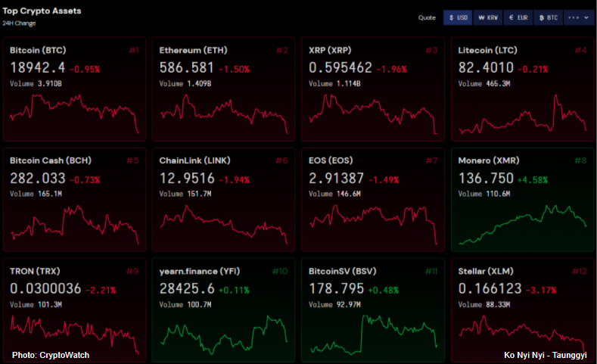Open the Monero (XMR) card title
This screenshot has width=597, height=364.
pyautogui.click(x=489, y=160)
